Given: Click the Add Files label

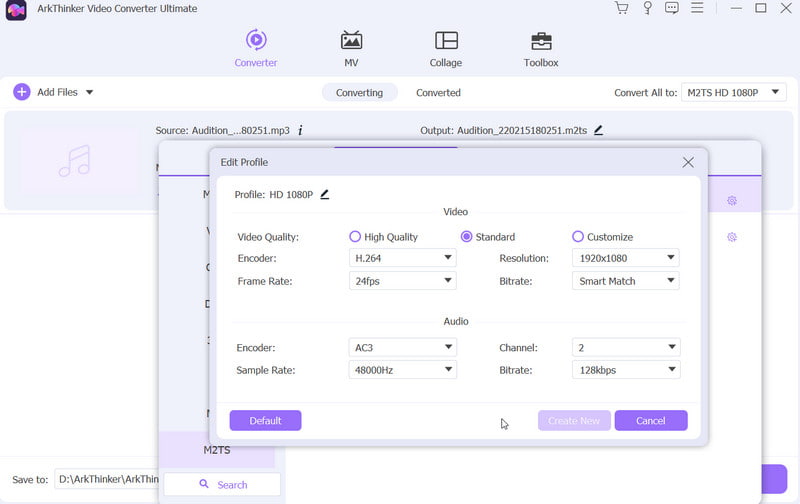Looking at the screenshot, I should coord(57,92).
